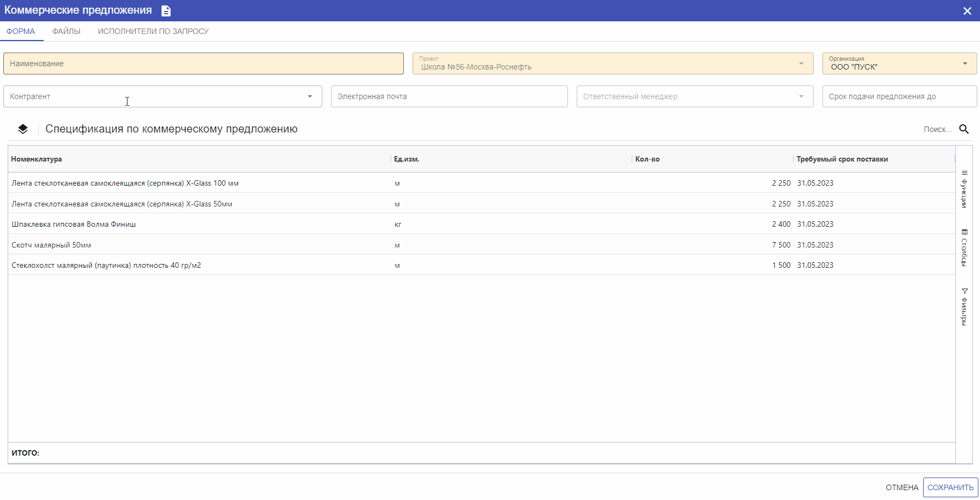This screenshot has height=500, width=980.
Task: Click quantity 7 500 in Скотч row
Action: click(781, 245)
